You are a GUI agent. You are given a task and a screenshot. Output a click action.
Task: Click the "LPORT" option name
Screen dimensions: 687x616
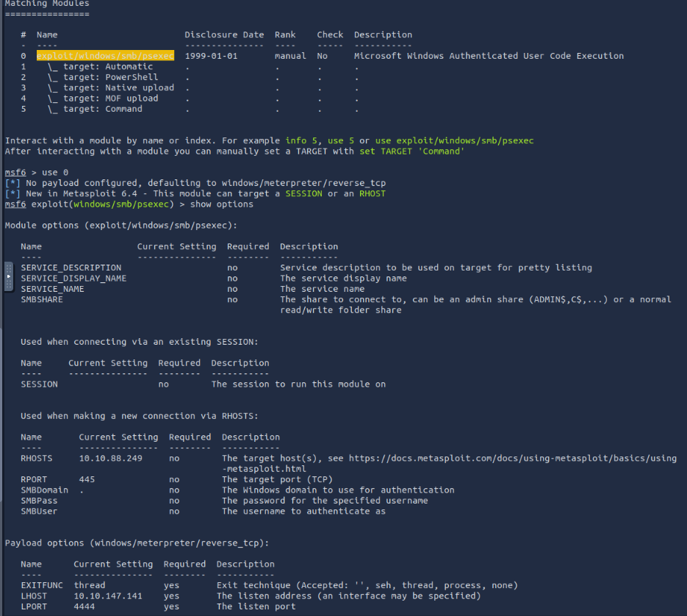point(35,606)
